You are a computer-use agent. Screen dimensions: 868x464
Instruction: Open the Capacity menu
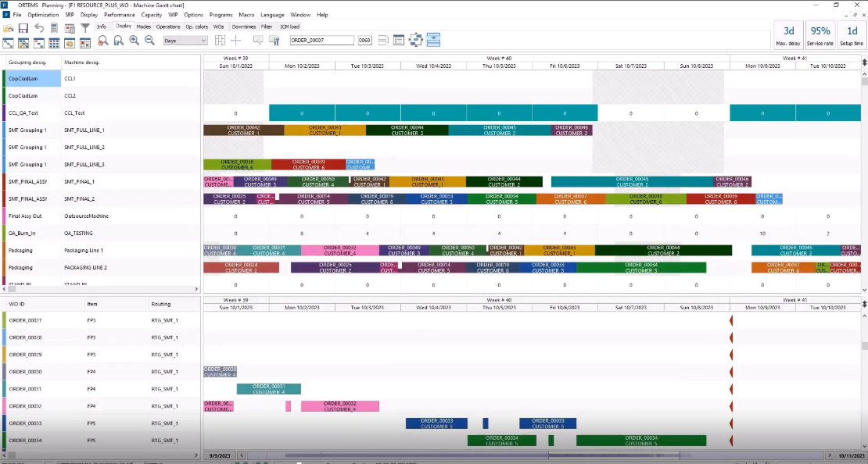click(x=151, y=15)
